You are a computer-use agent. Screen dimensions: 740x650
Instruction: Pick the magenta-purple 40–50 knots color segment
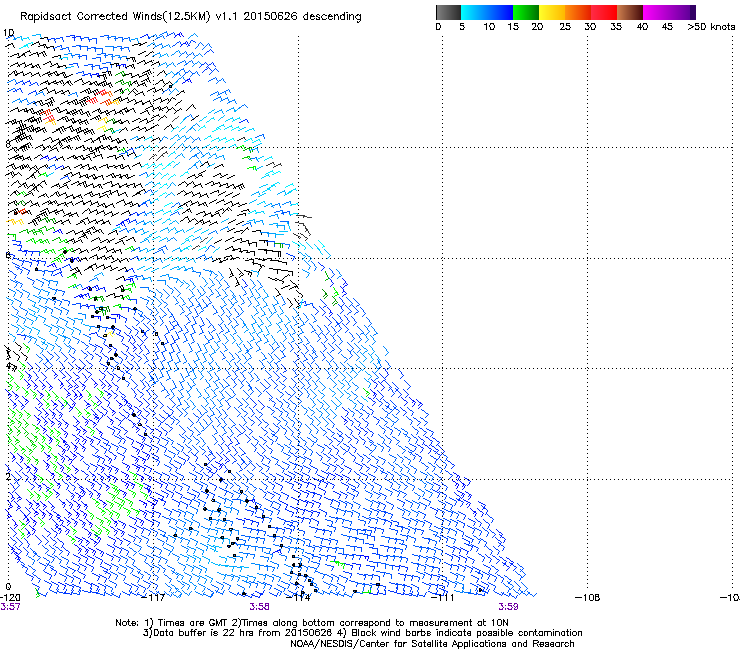[669, 12]
